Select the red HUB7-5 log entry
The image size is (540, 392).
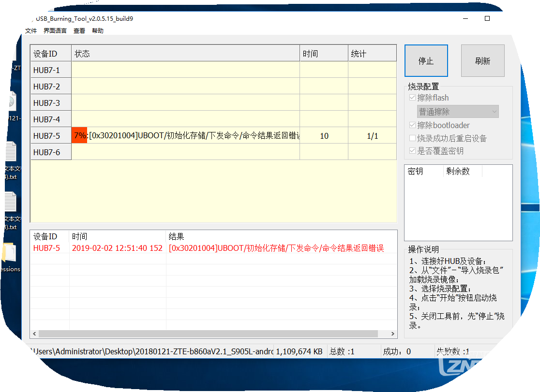(x=213, y=248)
